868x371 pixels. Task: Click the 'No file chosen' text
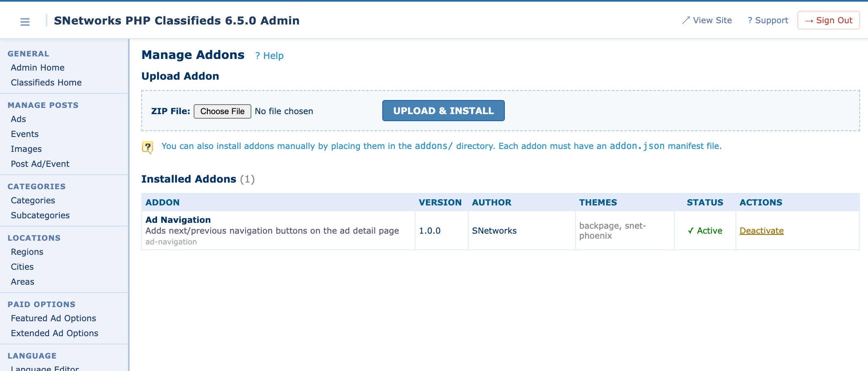tap(284, 111)
